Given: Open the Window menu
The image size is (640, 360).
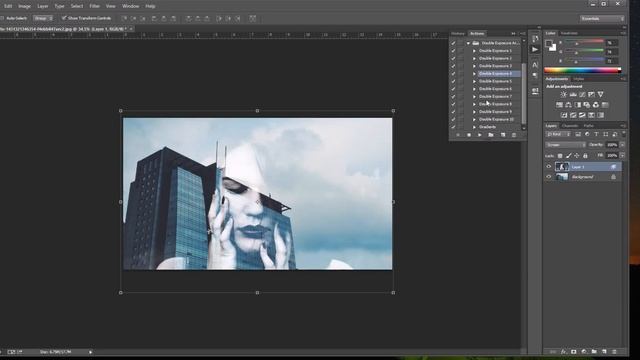Looking at the screenshot, I should click(x=131, y=6).
